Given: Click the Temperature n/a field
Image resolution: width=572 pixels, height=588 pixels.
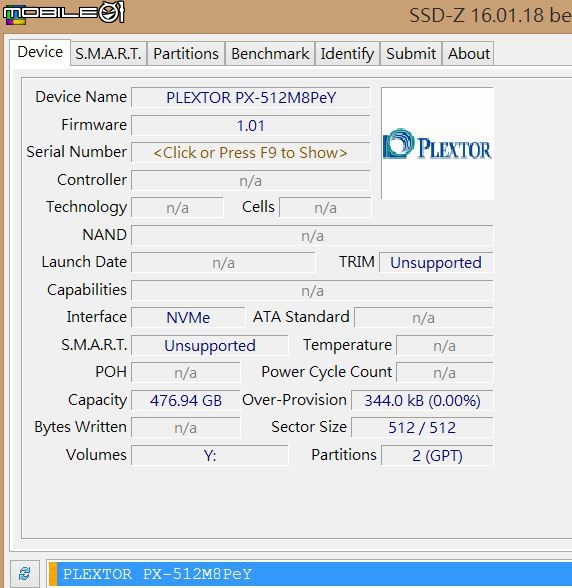Looking at the screenshot, I should click(444, 345).
